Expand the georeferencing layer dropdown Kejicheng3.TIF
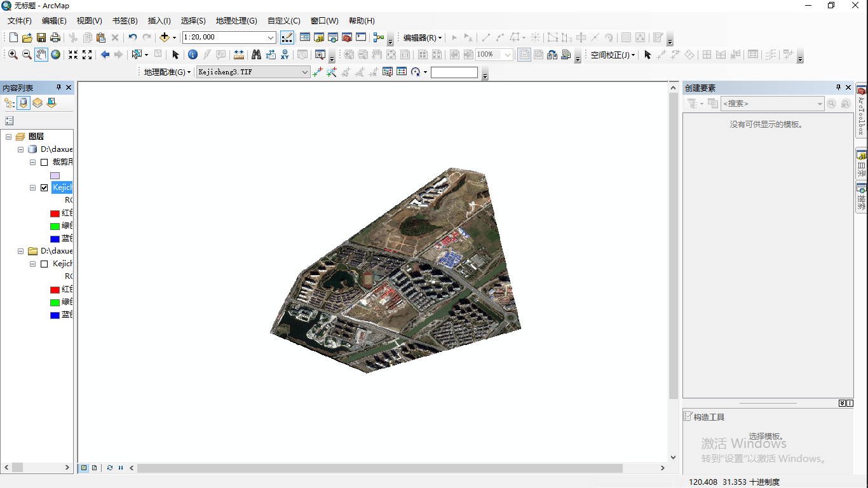868x488 pixels. click(304, 72)
